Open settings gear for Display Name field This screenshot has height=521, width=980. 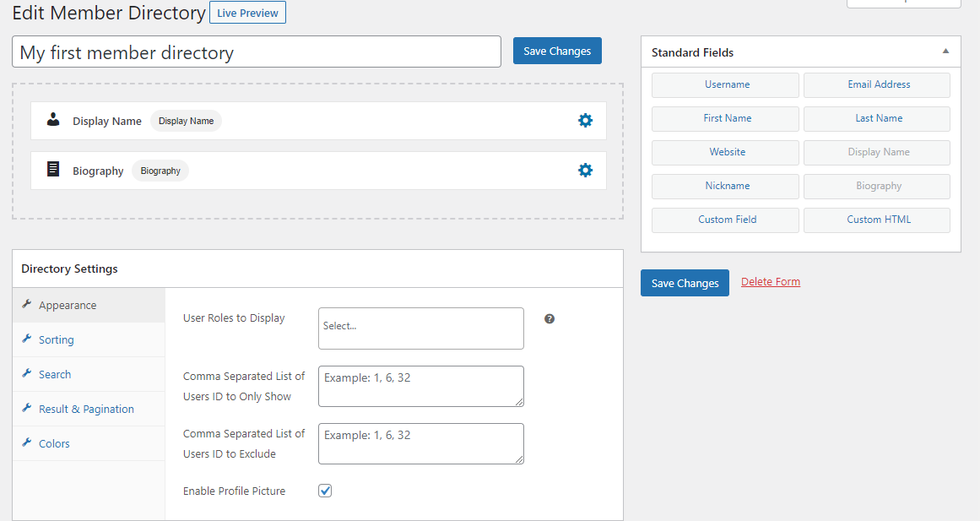click(x=585, y=121)
